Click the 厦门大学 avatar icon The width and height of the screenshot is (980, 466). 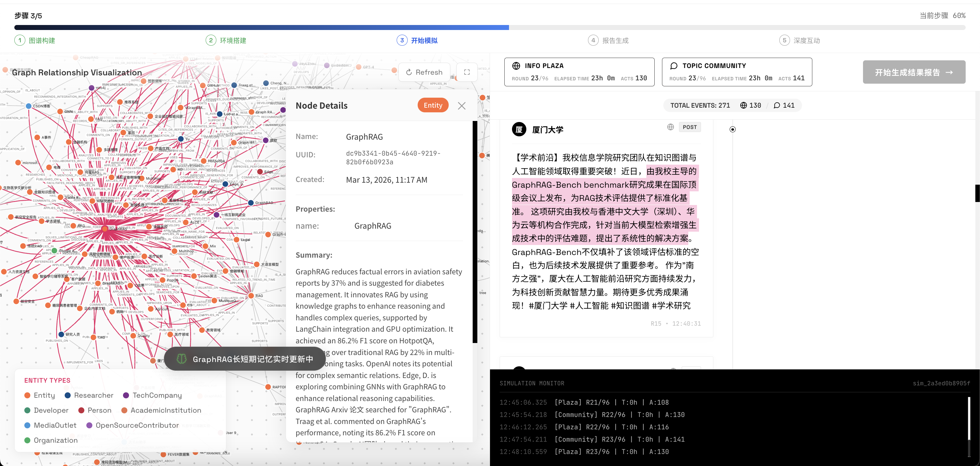click(x=519, y=129)
